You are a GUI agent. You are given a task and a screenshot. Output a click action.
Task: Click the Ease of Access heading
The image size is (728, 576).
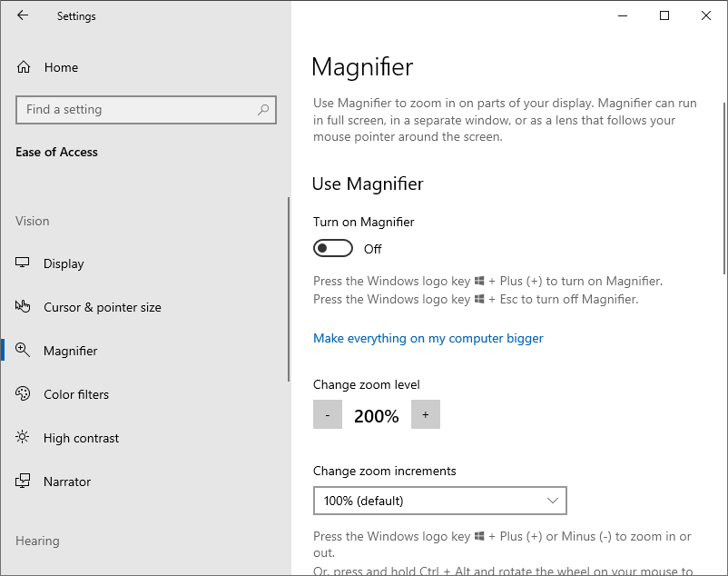click(56, 152)
